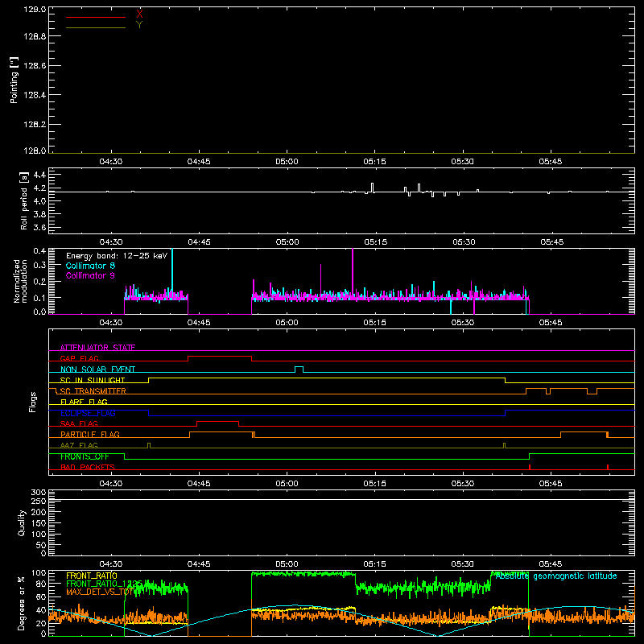
Task: Click the 'Absolute geomagnetic latitude' label
Action: click(x=556, y=576)
